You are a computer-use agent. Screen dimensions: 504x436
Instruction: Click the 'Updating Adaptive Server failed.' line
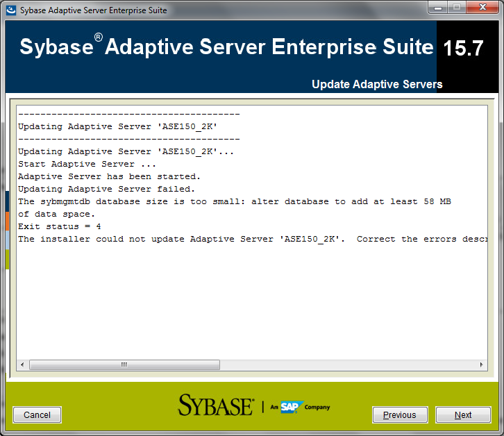click(106, 189)
